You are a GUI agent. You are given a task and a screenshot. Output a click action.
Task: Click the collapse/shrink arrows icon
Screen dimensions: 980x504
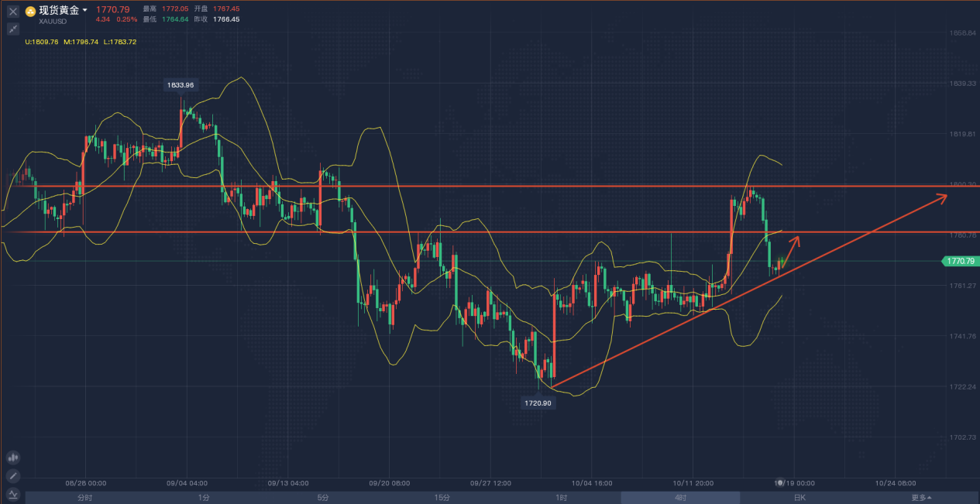point(13,29)
